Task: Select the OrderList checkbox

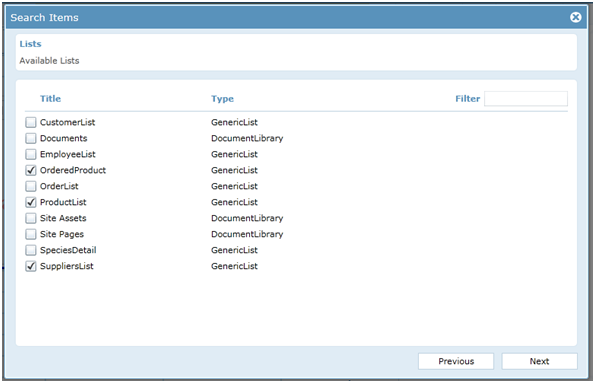Action: [31, 186]
